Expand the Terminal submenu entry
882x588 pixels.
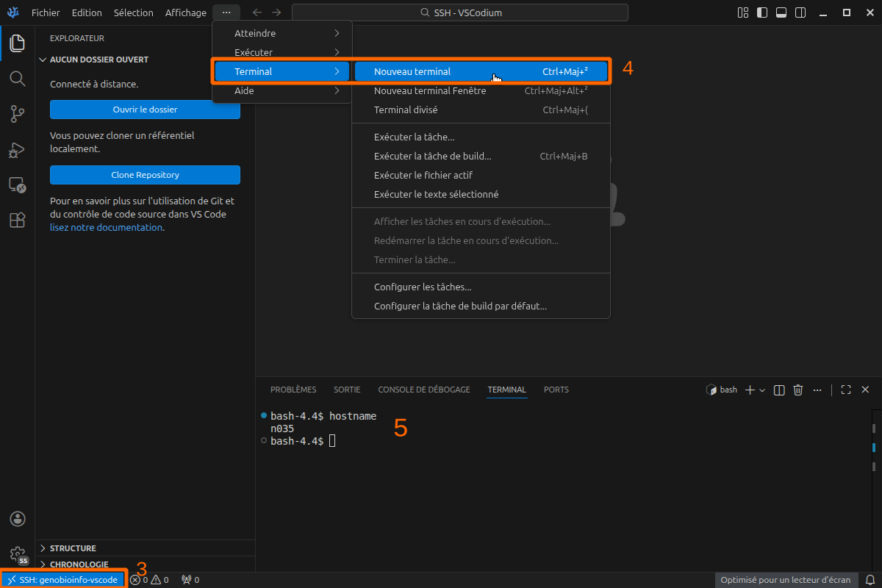(x=282, y=71)
